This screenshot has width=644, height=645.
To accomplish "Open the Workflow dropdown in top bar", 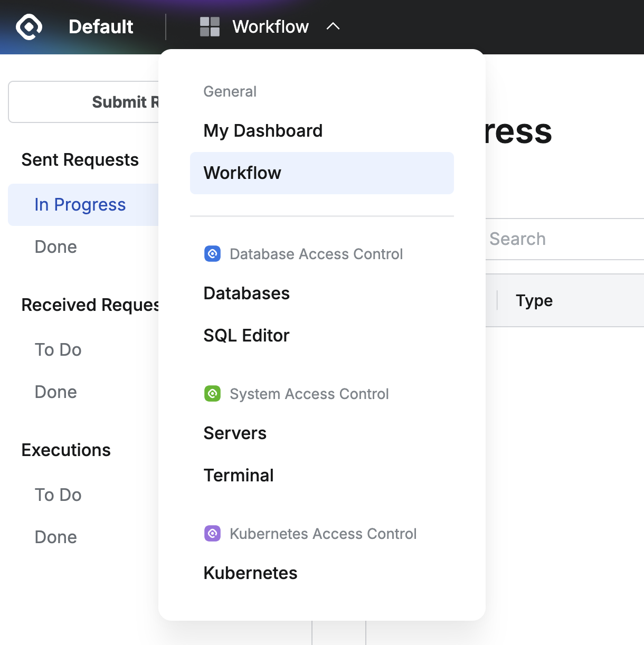I will click(x=270, y=27).
